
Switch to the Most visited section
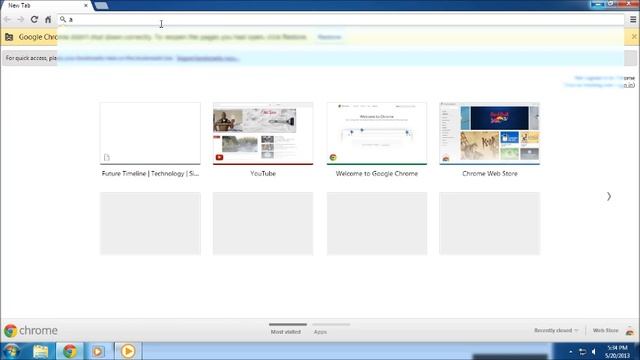point(286,332)
